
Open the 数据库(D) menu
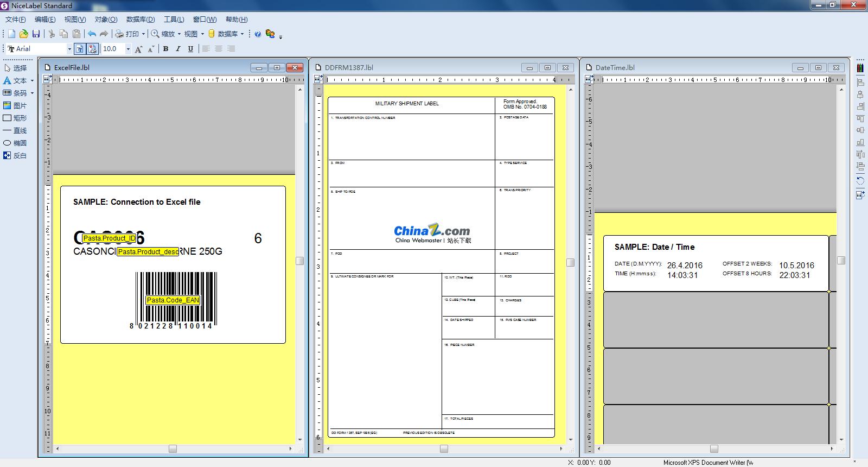141,20
